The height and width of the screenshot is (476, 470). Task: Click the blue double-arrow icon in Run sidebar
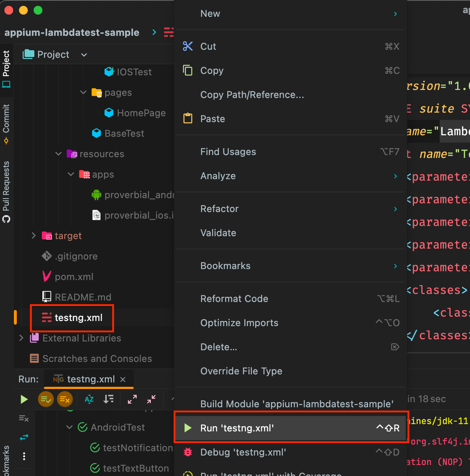pyautogui.click(x=24, y=437)
